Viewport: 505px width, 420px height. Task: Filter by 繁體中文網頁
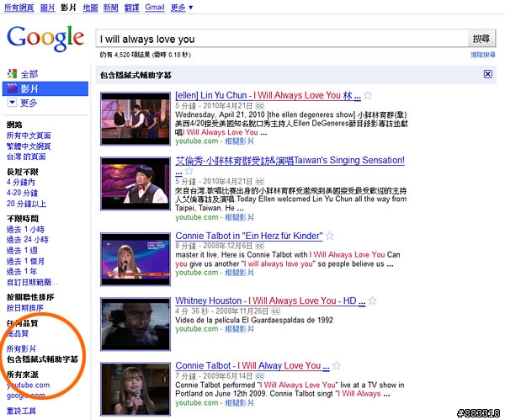click(29, 146)
